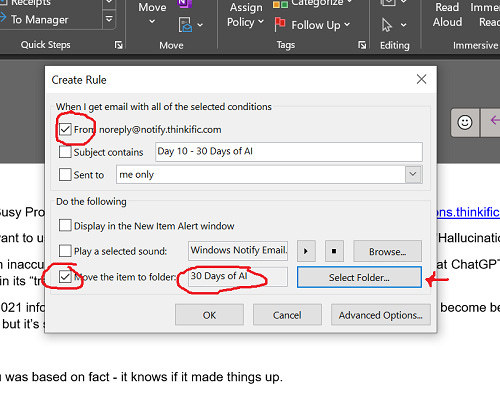
Task: Cancel the Create Rule dialog
Action: (x=287, y=315)
